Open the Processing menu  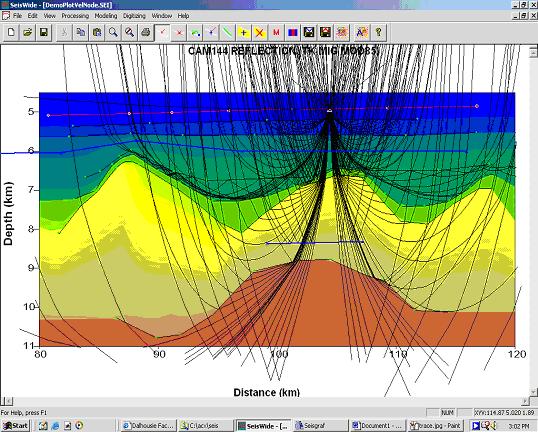click(75, 16)
